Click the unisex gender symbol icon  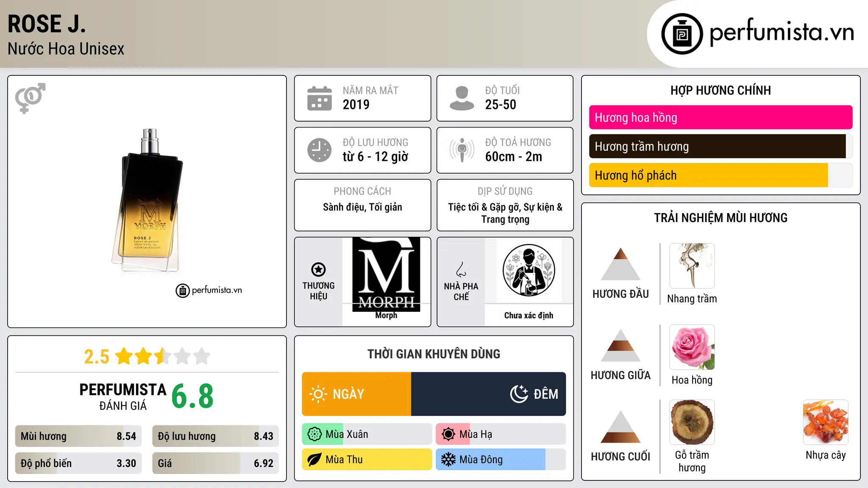[30, 98]
